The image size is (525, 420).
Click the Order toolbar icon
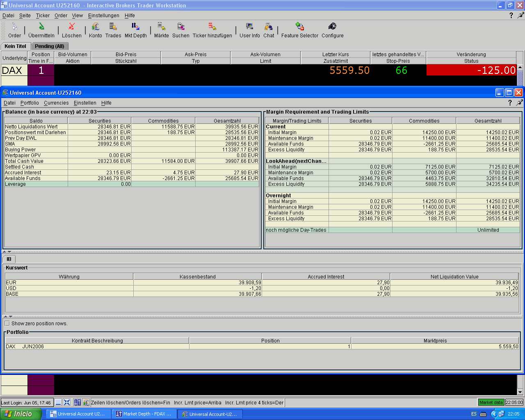pyautogui.click(x=14, y=30)
